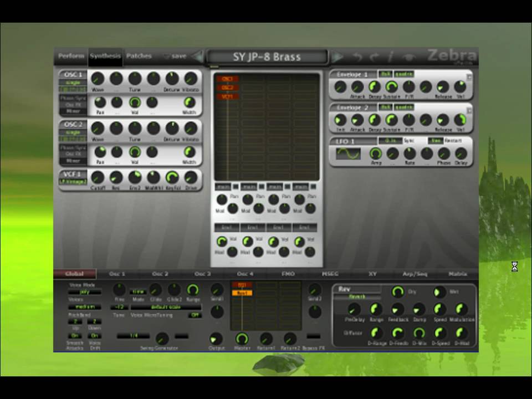Click the OSC 2 Vol knob
Image resolution: width=532 pixels, height=399 pixels.
click(x=135, y=152)
